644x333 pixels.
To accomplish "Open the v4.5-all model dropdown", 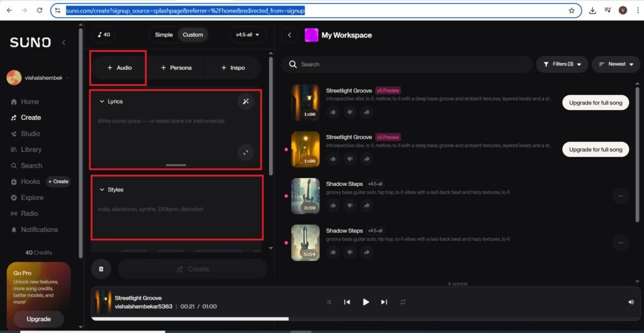I will (x=248, y=35).
